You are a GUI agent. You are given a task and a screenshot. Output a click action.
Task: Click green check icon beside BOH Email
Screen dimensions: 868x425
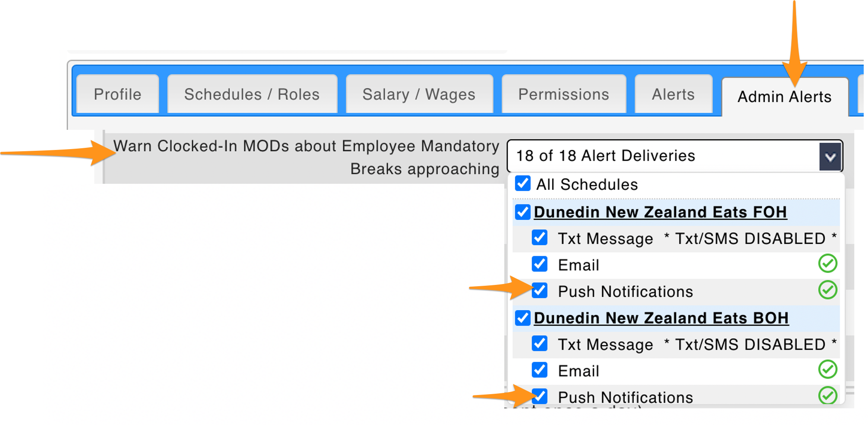coord(827,369)
